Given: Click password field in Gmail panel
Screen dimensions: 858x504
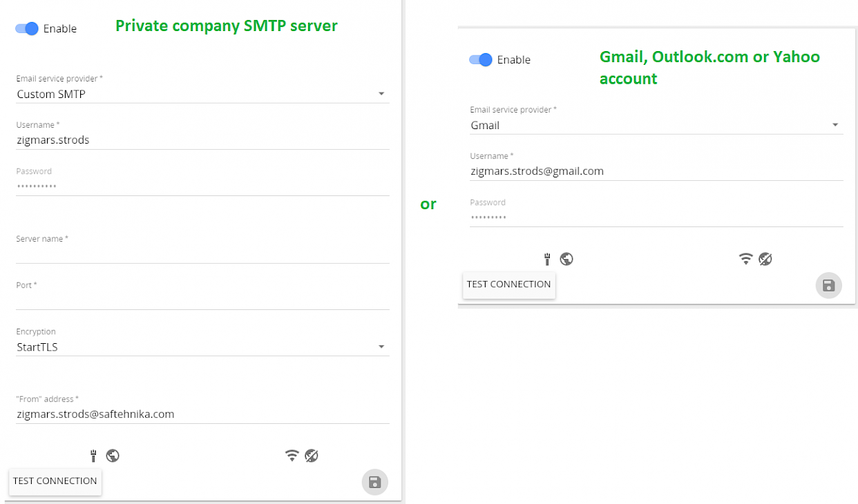Looking at the screenshot, I should tap(656, 217).
